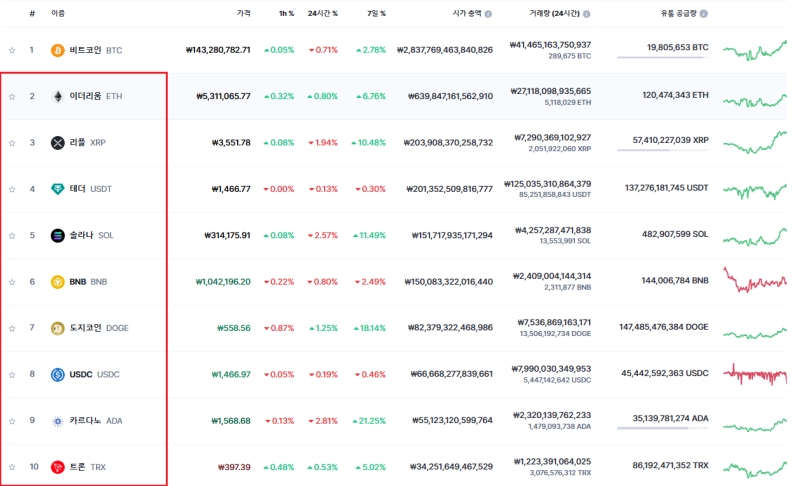800x486 pixels.
Task: Show 24h volume info tooltip icon
Action: (587, 14)
